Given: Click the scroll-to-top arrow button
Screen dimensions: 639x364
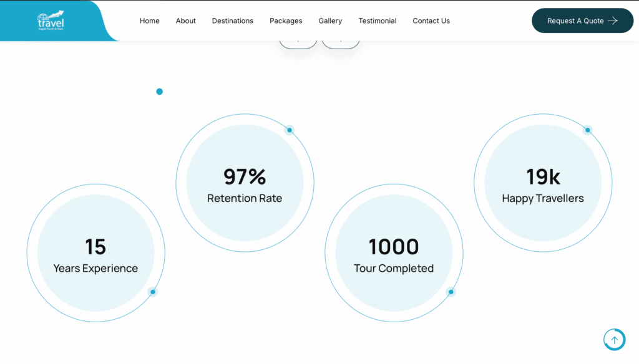Looking at the screenshot, I should tap(614, 340).
